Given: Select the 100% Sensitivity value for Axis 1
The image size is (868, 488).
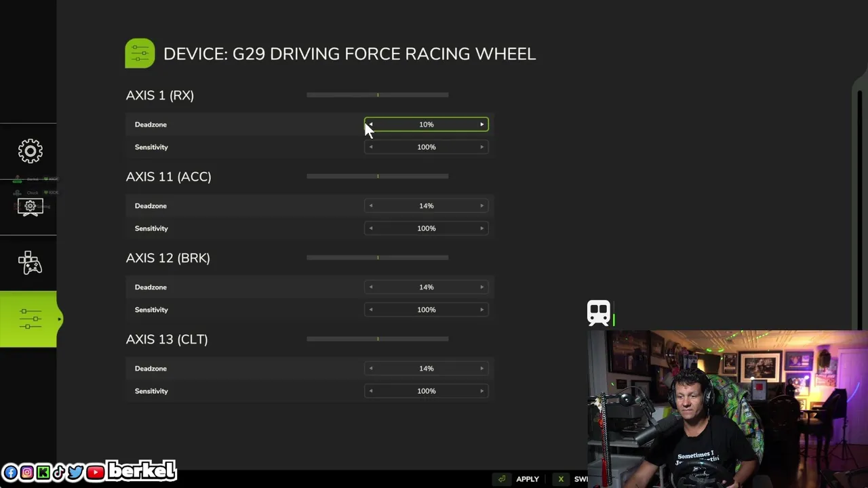Looking at the screenshot, I should tap(427, 147).
